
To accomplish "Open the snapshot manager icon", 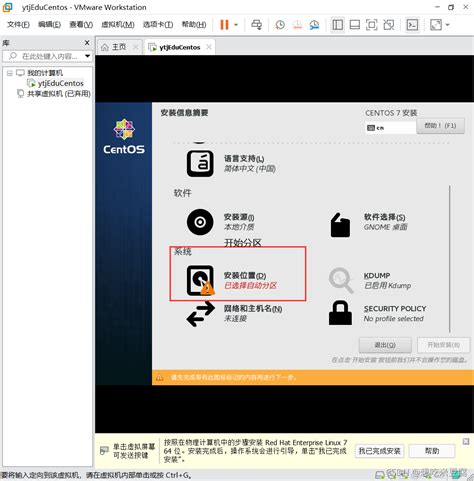I will pyautogui.click(x=314, y=25).
